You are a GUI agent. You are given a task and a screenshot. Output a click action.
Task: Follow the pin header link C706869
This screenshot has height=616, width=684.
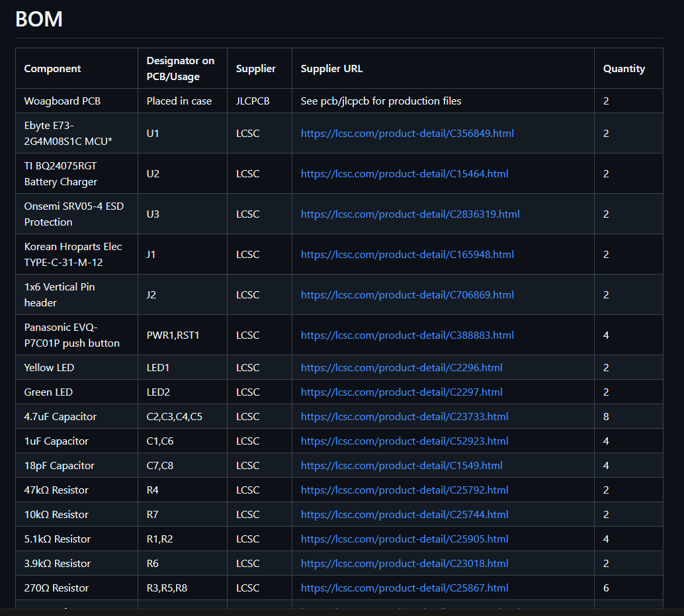point(407,294)
